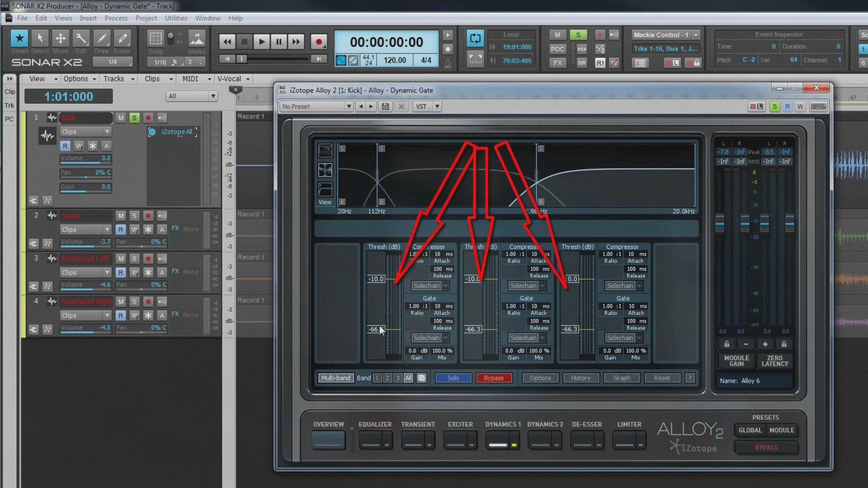
Task: Click the plus button under meters
Action: tap(765, 344)
